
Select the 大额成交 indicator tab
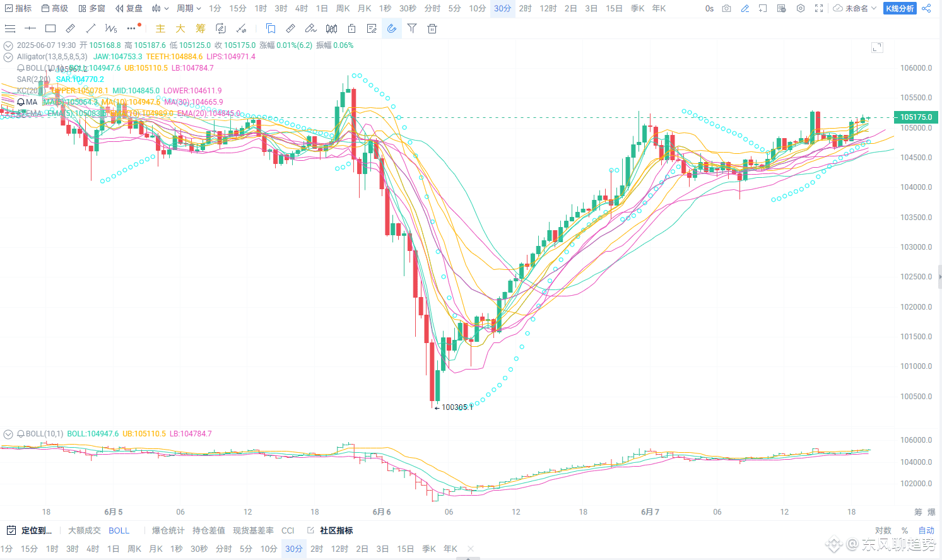pos(85,530)
